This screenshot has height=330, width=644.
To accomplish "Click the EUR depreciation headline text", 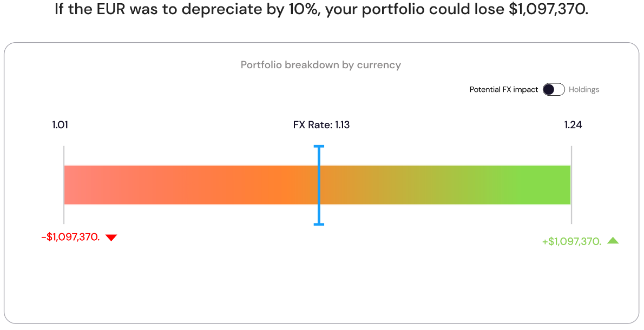I will click(x=321, y=10).
